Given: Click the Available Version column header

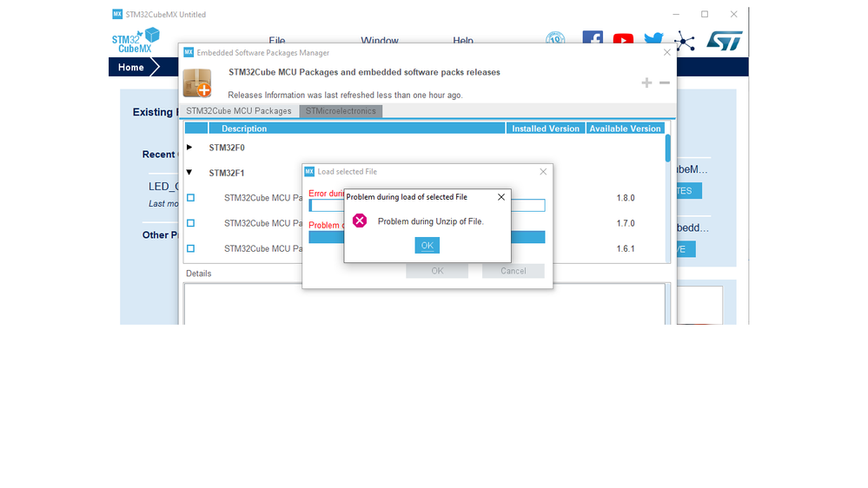Looking at the screenshot, I should point(625,129).
